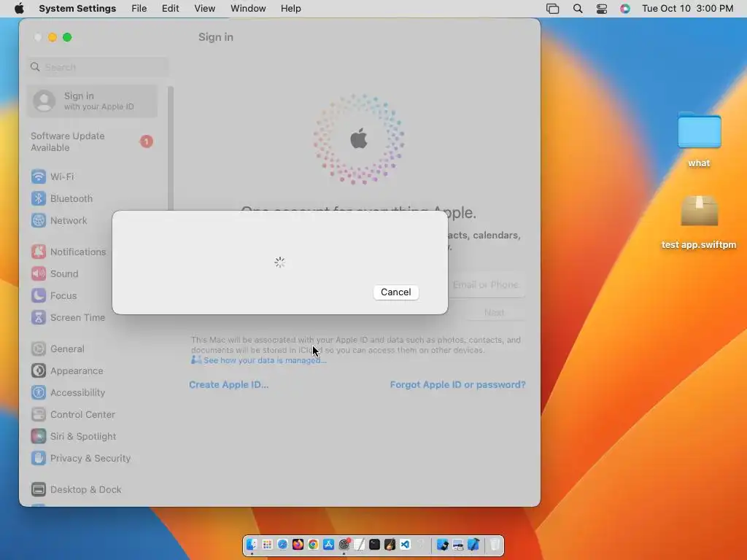The height and width of the screenshot is (560, 747).
Task: Click the date and time clock
Action: pos(687,9)
